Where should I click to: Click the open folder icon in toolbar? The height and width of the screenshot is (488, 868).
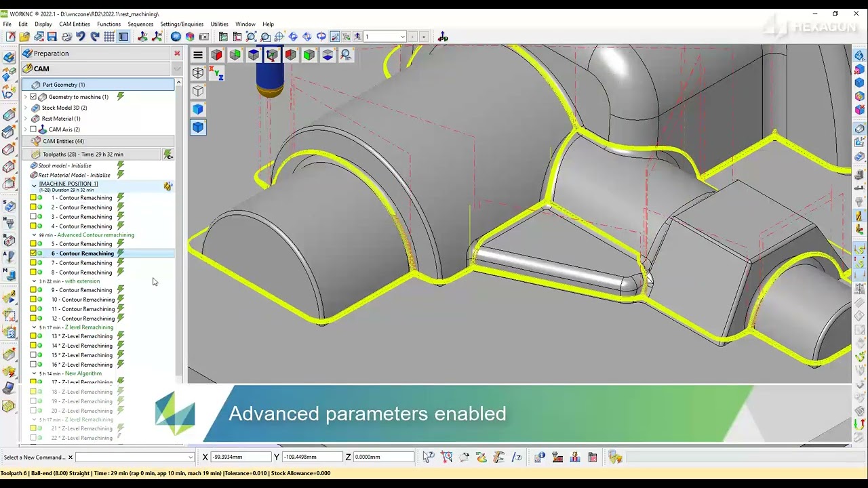tap(24, 37)
